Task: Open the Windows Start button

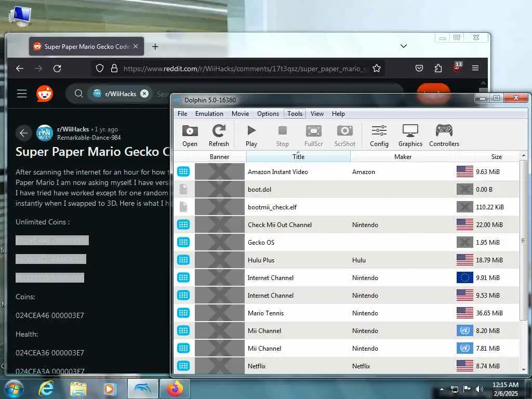Action: tap(13, 389)
